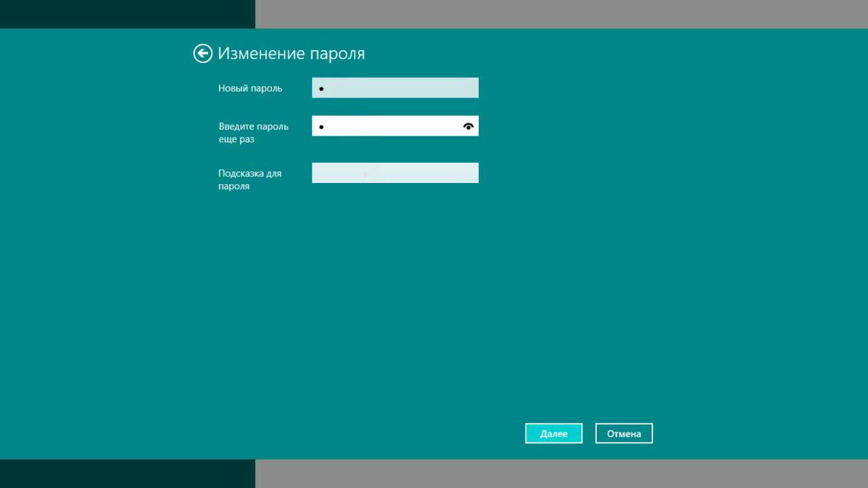Screen dimensions: 868x488
Task: Click the 'Подсказка для пароля' label
Action: [250, 180]
